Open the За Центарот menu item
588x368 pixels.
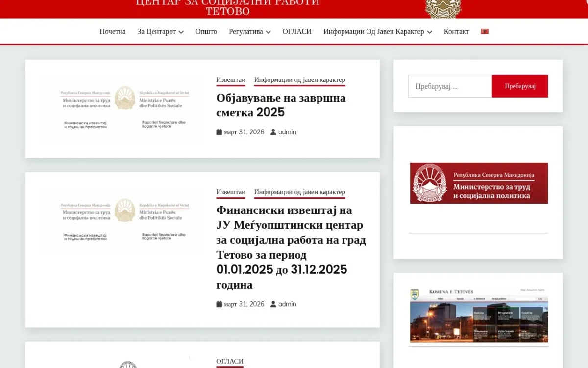156,31
